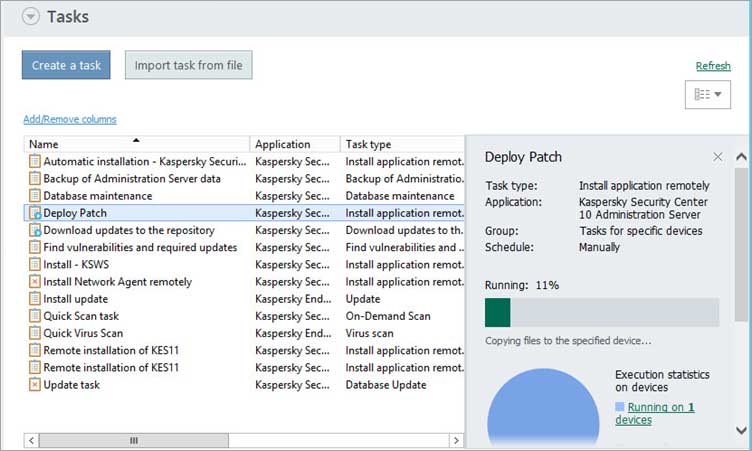Image resolution: width=752 pixels, height=451 pixels.
Task: Click horizontal scrollbar right arrow
Action: point(456,440)
